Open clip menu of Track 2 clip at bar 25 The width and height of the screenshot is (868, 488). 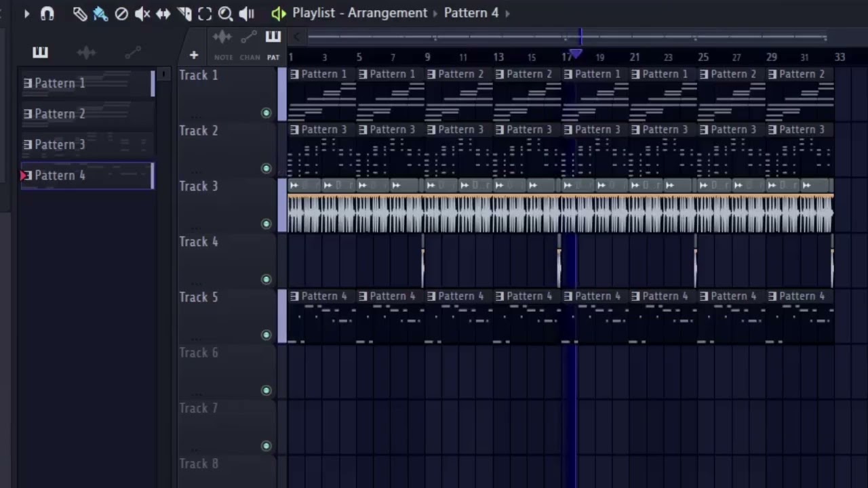[x=704, y=130]
